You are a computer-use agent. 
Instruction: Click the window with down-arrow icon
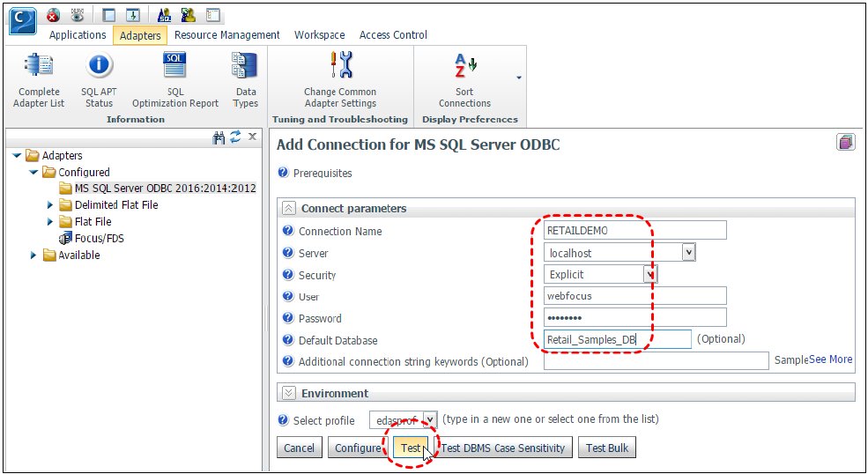(x=132, y=16)
